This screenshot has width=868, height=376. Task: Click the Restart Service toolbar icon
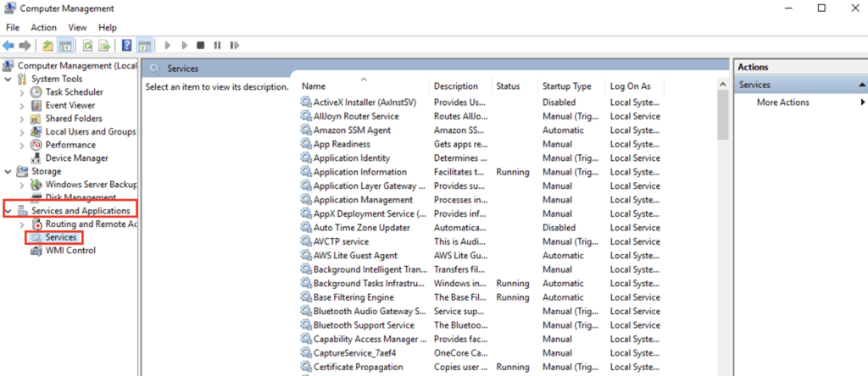click(x=234, y=46)
